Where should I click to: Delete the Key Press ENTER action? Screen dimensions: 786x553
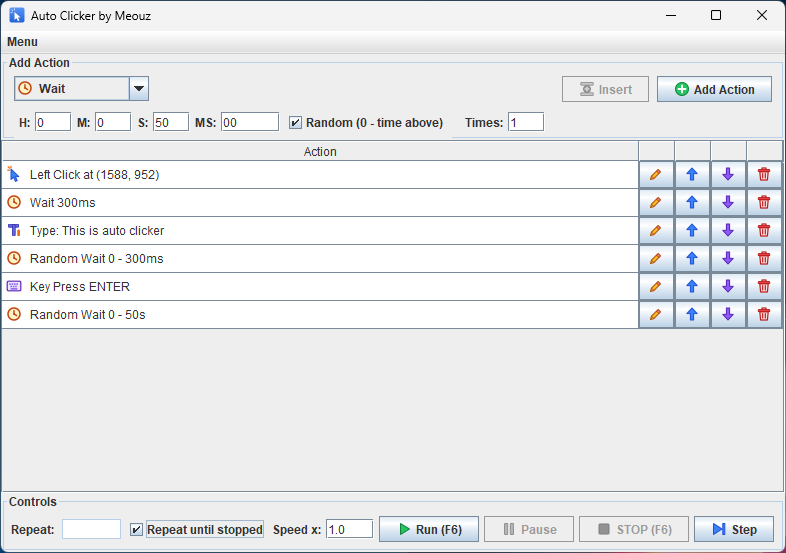(764, 287)
